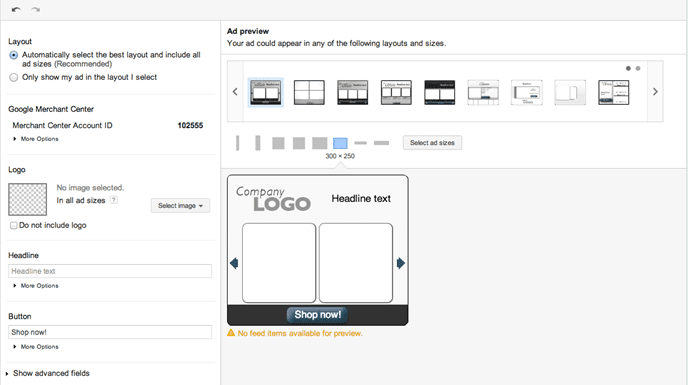Select Automatically select the best layout radio

pyautogui.click(x=14, y=55)
